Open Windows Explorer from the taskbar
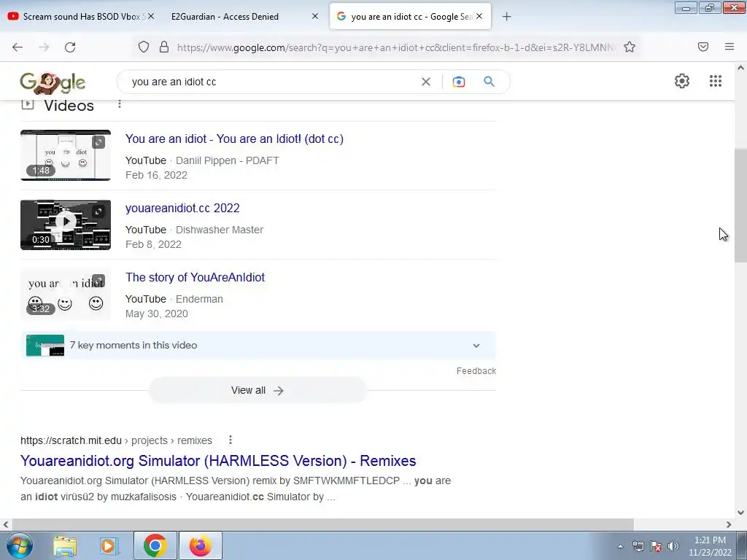 point(65,545)
